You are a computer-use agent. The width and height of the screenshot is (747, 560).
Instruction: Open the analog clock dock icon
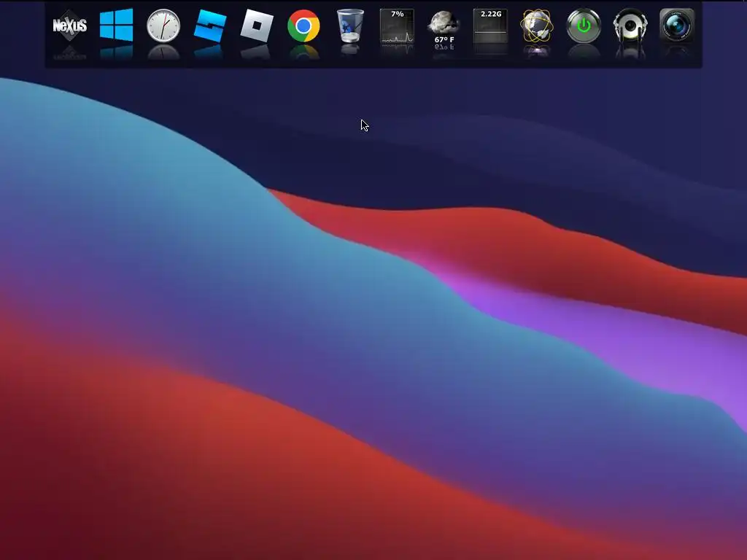click(163, 26)
